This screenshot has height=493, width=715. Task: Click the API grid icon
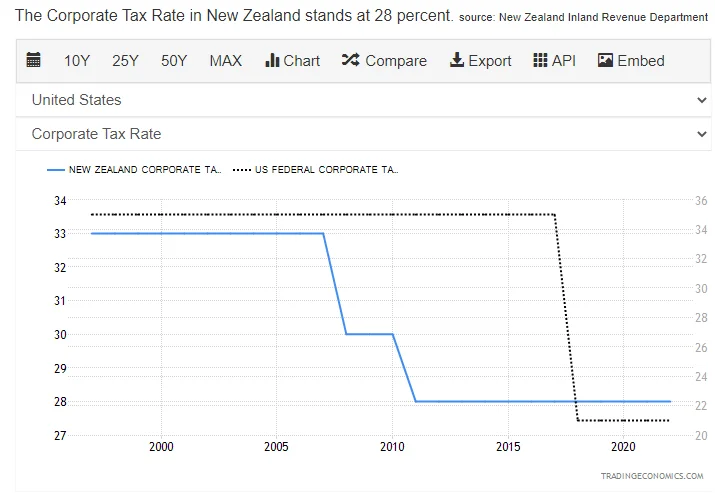540,60
